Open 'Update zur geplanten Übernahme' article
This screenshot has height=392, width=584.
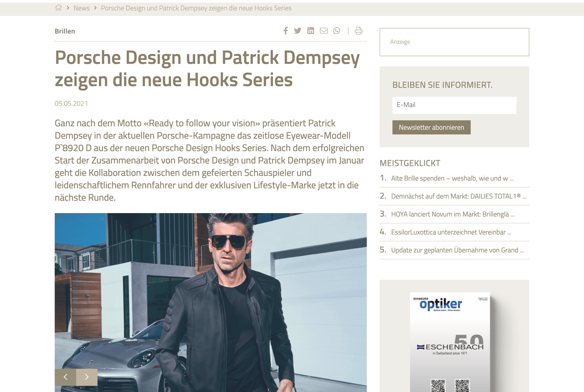(457, 250)
